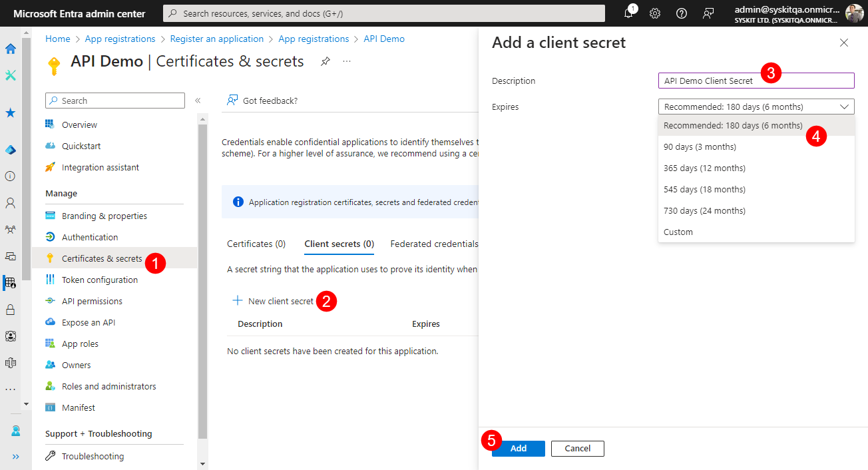This screenshot has height=470, width=868.
Task: Choose 365 days (12 months) option
Action: [704, 168]
